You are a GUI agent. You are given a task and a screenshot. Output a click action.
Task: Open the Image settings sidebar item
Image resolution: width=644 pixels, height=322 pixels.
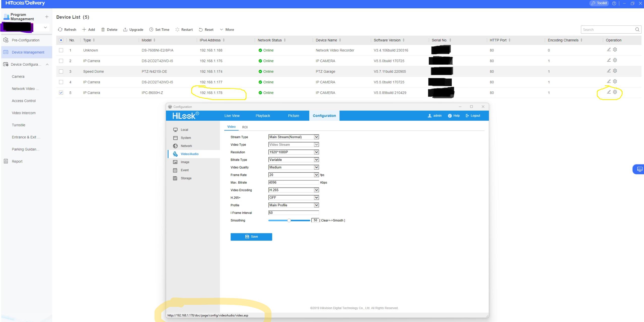(185, 162)
